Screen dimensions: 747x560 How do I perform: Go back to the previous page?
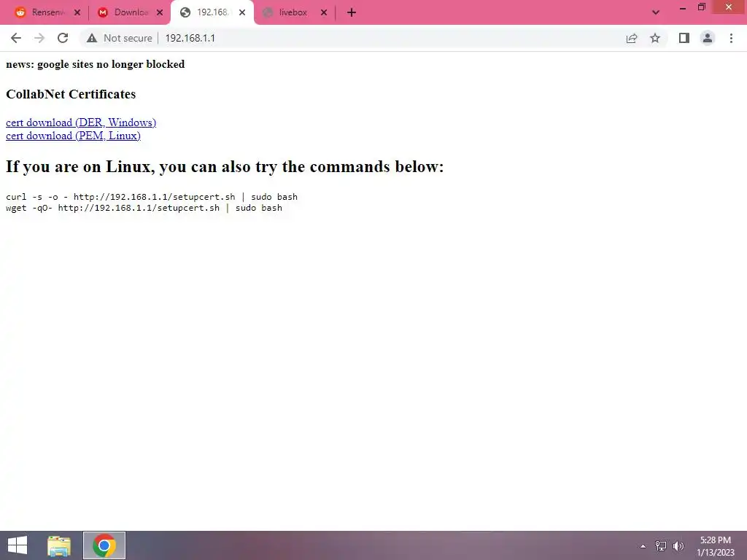16,38
